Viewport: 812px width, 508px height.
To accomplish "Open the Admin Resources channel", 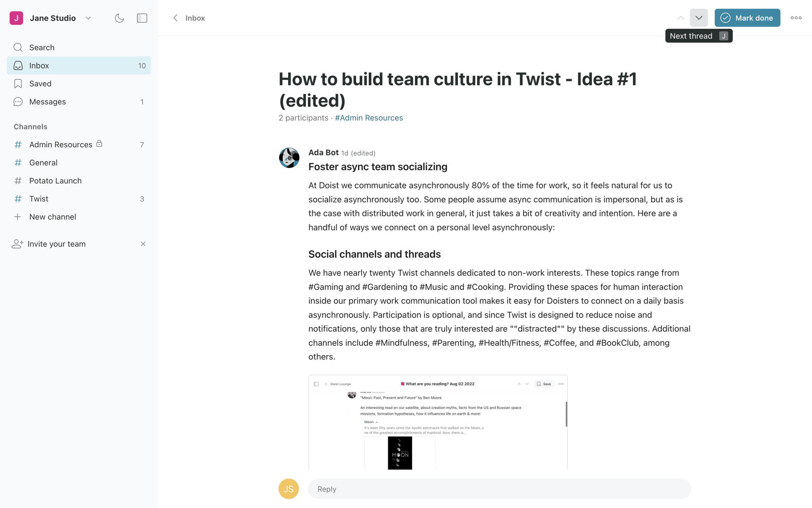I will click(x=79, y=145).
